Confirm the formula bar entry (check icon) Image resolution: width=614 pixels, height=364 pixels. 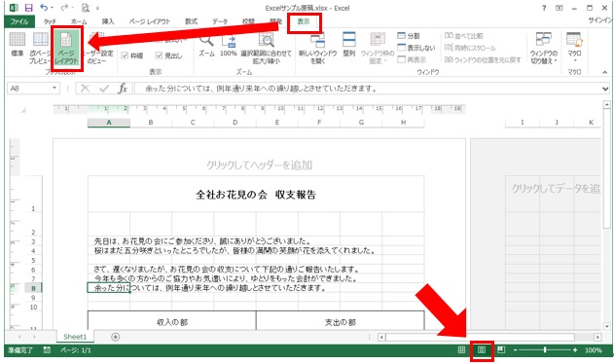click(x=104, y=89)
